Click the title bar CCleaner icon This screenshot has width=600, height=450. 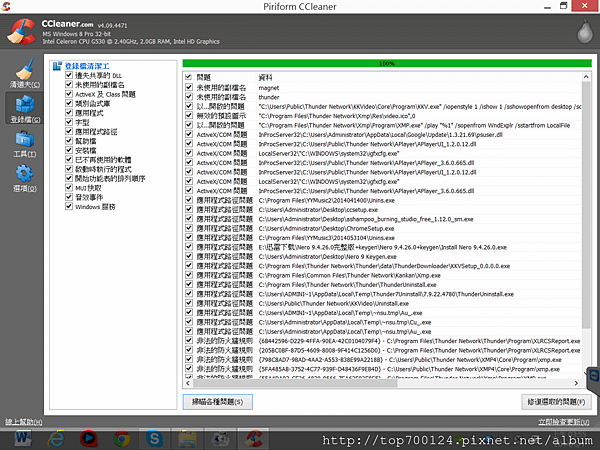6,6
